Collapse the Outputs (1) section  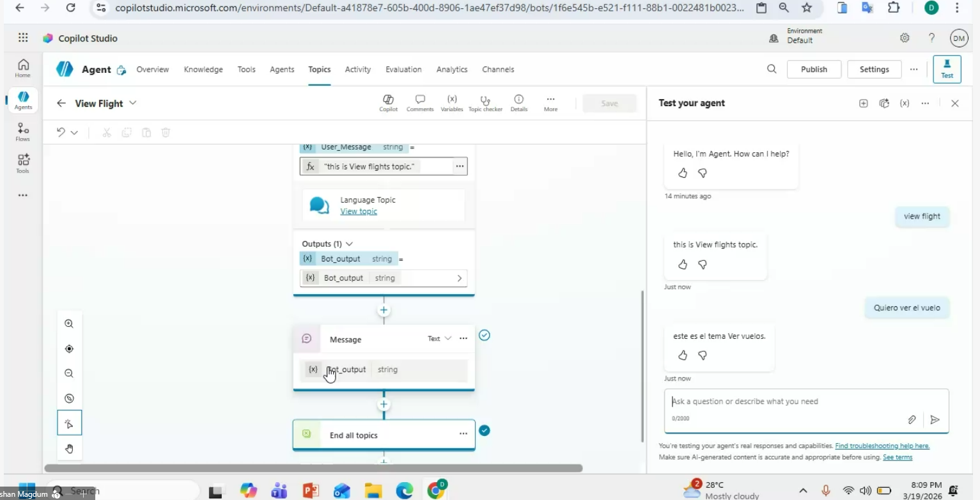349,244
